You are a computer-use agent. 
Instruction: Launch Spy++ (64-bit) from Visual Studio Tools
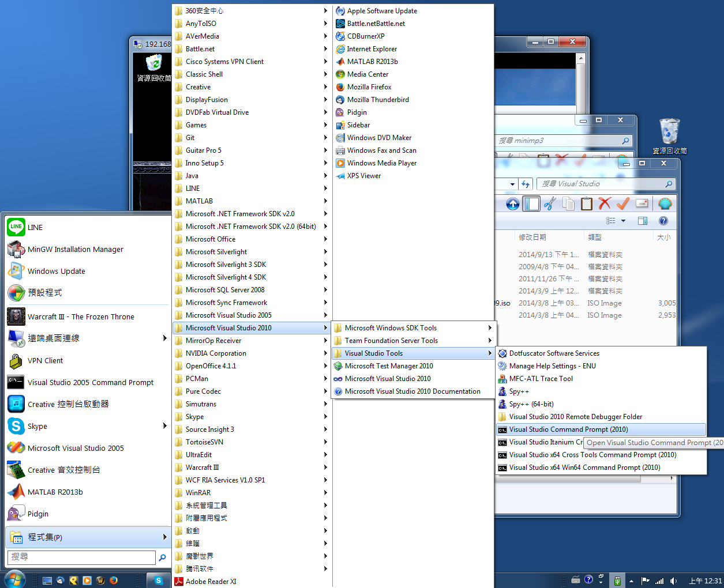coord(601,404)
